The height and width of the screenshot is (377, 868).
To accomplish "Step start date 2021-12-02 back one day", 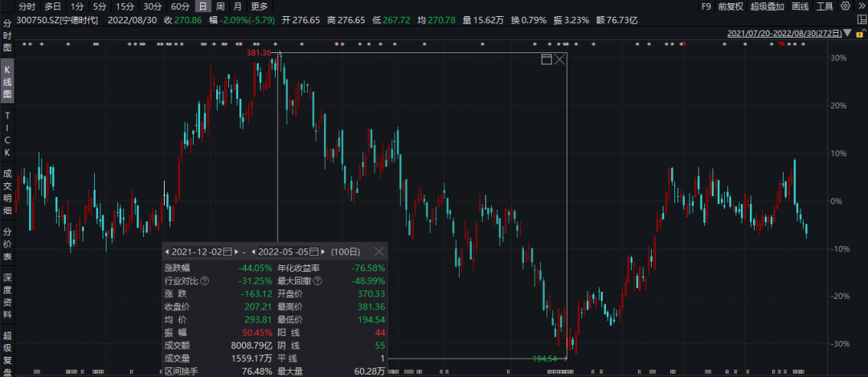I will click(166, 252).
